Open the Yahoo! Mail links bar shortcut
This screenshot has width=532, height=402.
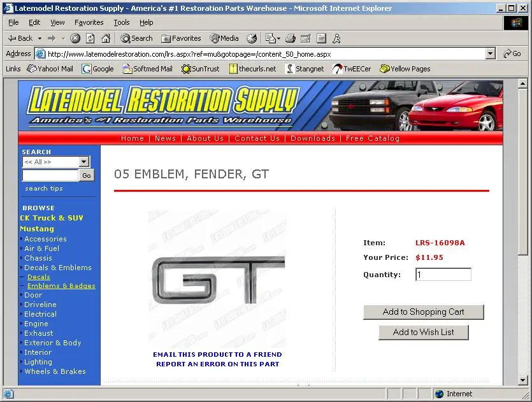tap(50, 69)
